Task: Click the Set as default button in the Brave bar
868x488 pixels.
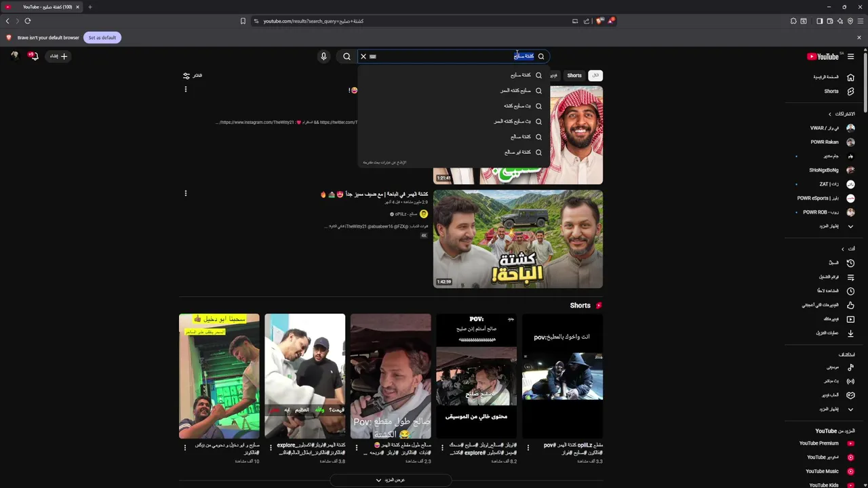Action: click(x=102, y=37)
